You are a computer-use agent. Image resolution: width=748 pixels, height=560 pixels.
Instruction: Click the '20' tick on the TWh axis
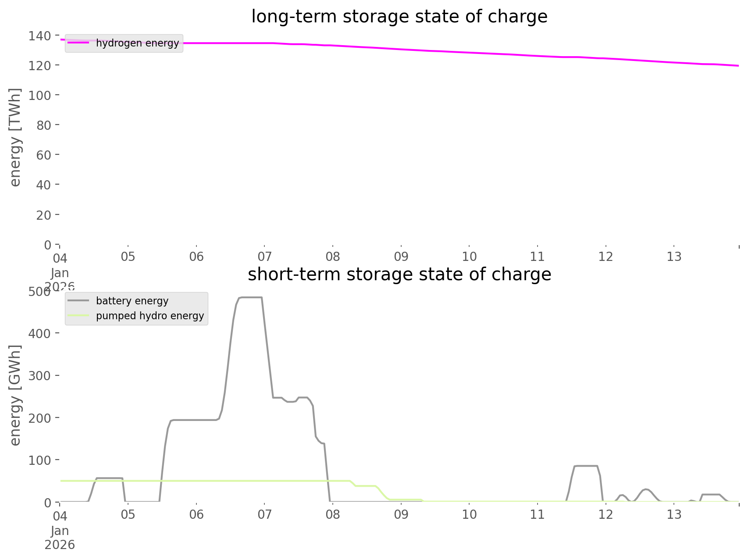(44, 215)
